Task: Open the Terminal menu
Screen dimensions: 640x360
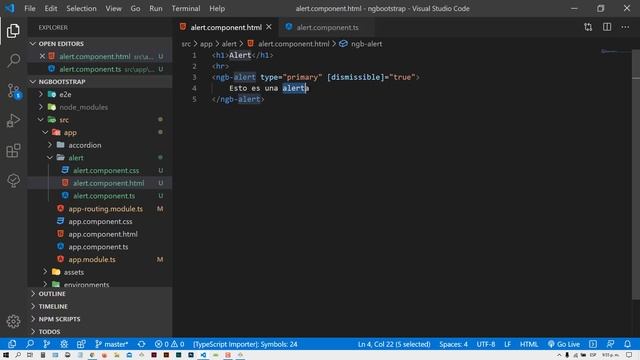Action: (186, 8)
